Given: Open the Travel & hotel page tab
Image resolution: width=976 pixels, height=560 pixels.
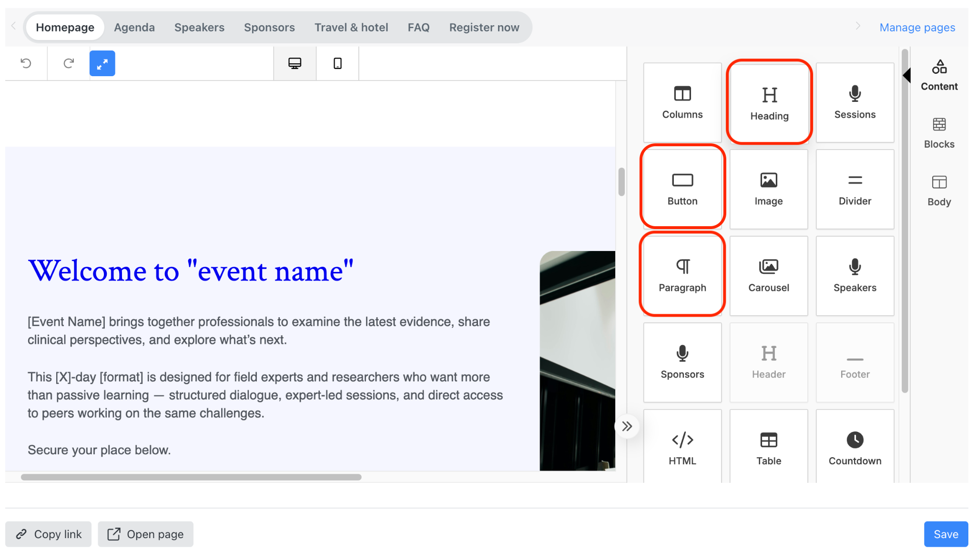Looking at the screenshot, I should 351,28.
